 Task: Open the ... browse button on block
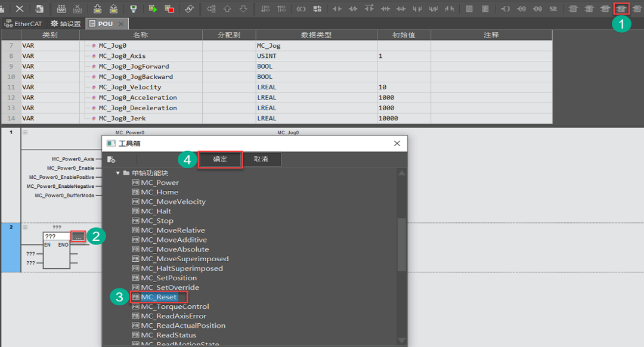click(78, 237)
